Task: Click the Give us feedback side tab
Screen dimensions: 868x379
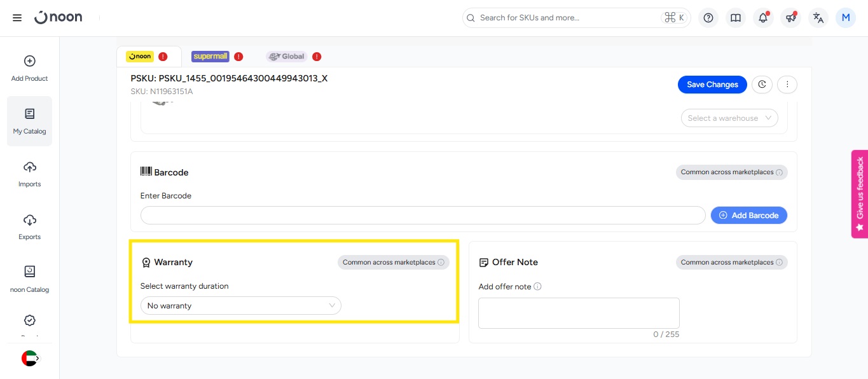Action: click(x=860, y=194)
